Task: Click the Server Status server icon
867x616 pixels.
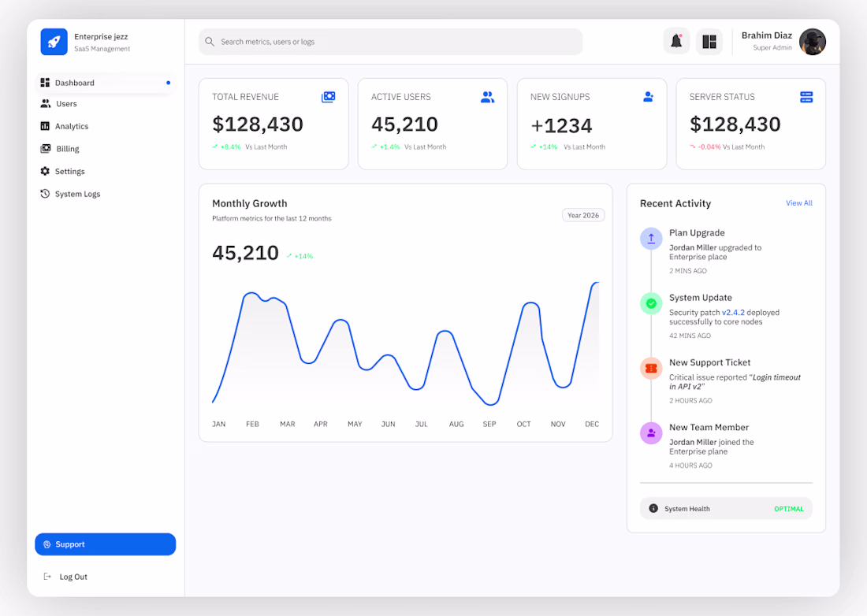Action: [806, 97]
